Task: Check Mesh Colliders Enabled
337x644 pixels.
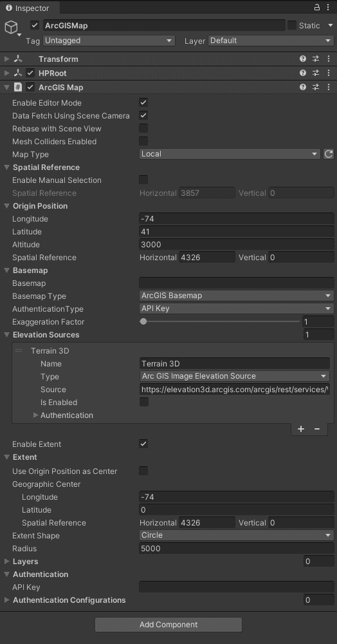Action: [143, 141]
